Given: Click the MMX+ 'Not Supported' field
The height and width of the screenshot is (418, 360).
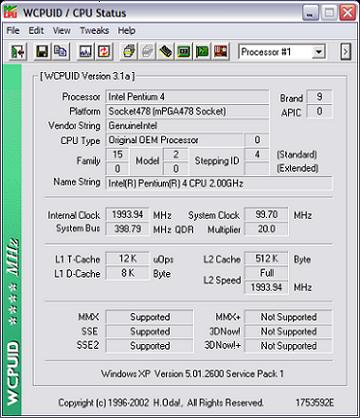Looking at the screenshot, I should click(288, 317).
